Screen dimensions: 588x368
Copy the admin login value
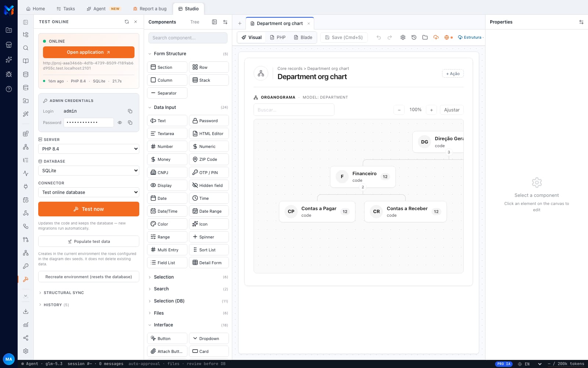tap(130, 111)
